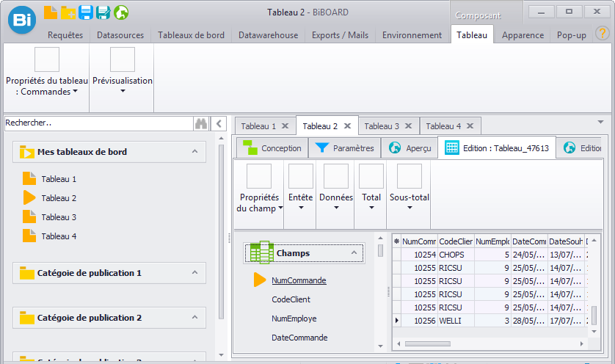Switch to the Paramètres view tab

click(344, 148)
